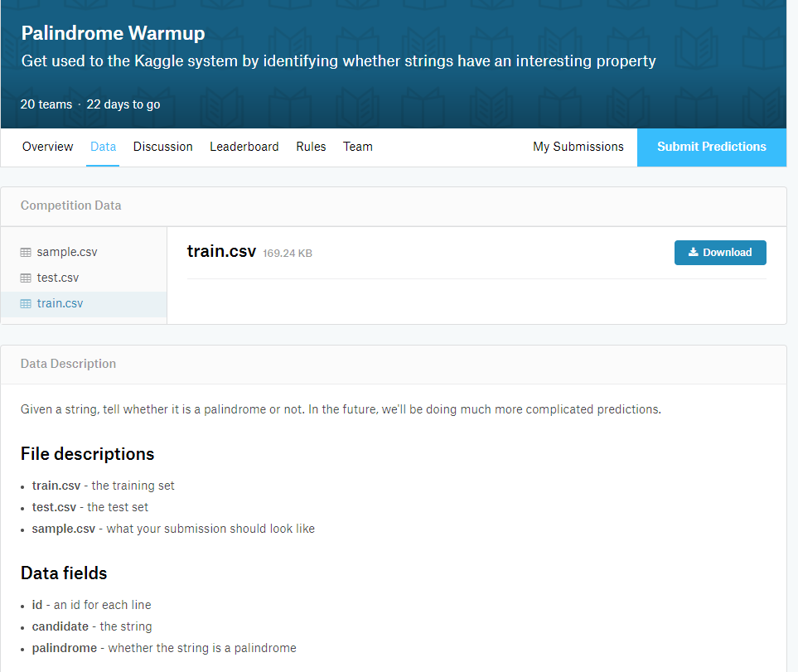Click the Data fields heading
Screen dimensions: 798x672
[x=64, y=573]
